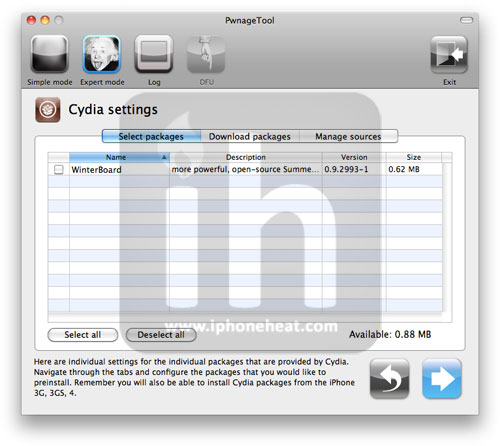Switch to Simple mode

pyautogui.click(x=49, y=54)
